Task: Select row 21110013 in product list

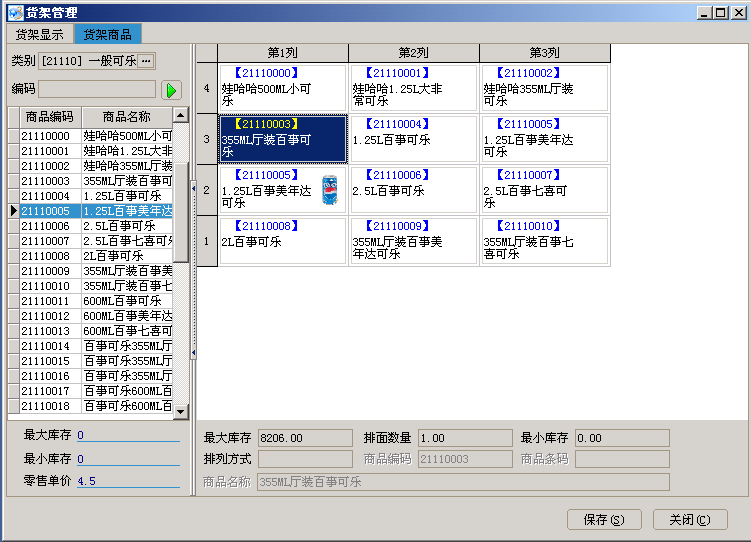Action: (x=91, y=331)
